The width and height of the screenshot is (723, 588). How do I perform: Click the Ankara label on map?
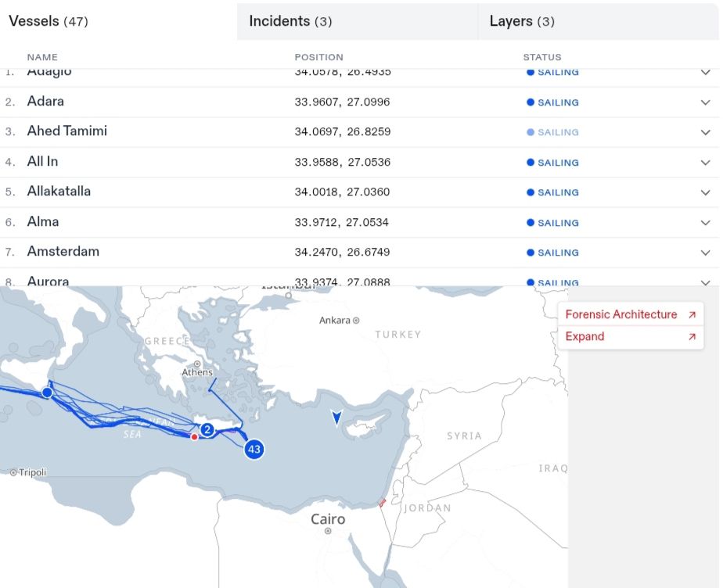click(335, 321)
